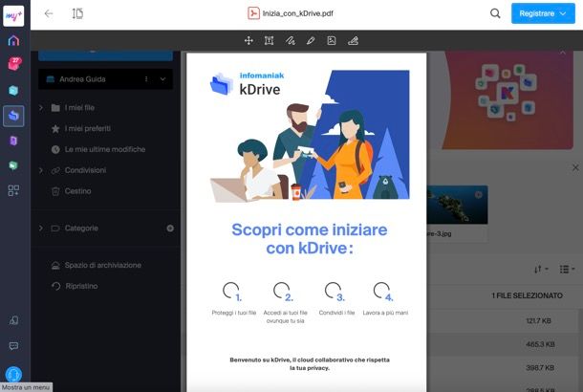583x392 pixels.
Task: Click step 3 Condividi i file
Action: click(336, 299)
